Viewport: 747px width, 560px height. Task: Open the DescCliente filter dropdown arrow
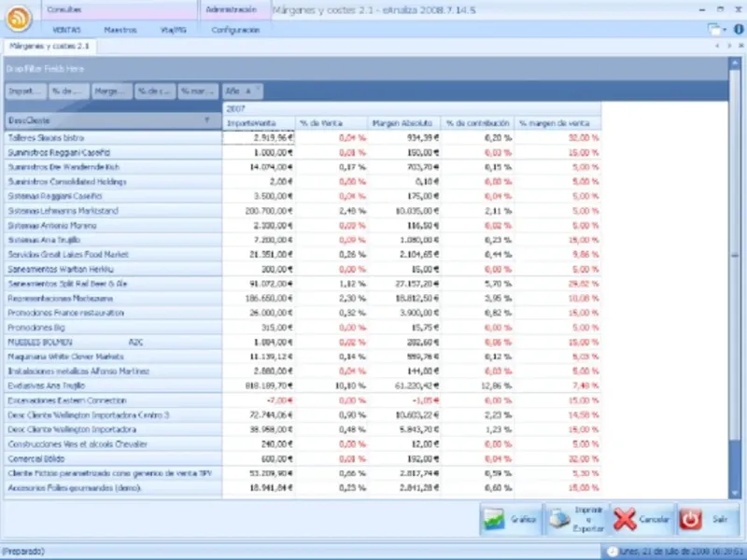[206, 120]
